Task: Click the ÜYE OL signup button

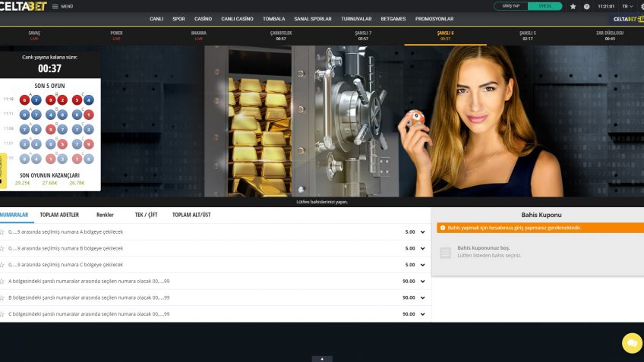Action: tap(545, 6)
